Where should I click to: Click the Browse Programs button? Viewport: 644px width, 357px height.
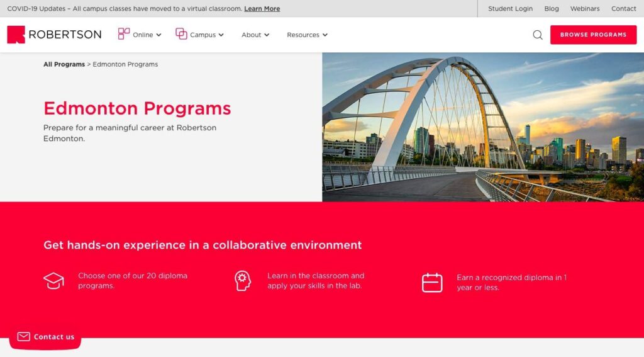pyautogui.click(x=594, y=35)
